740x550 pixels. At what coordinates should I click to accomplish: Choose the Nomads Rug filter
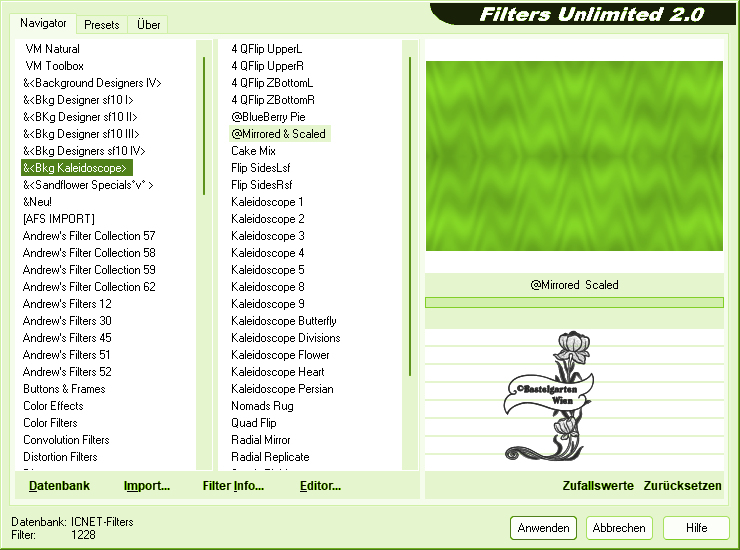tap(262, 406)
